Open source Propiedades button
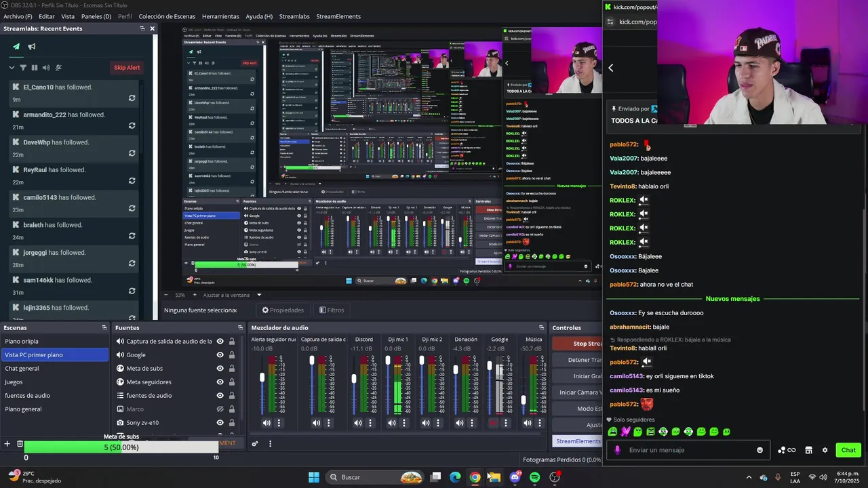 [283, 310]
